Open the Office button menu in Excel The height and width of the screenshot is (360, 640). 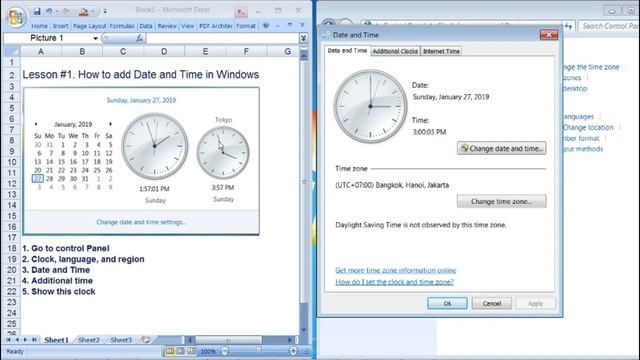tap(16, 17)
